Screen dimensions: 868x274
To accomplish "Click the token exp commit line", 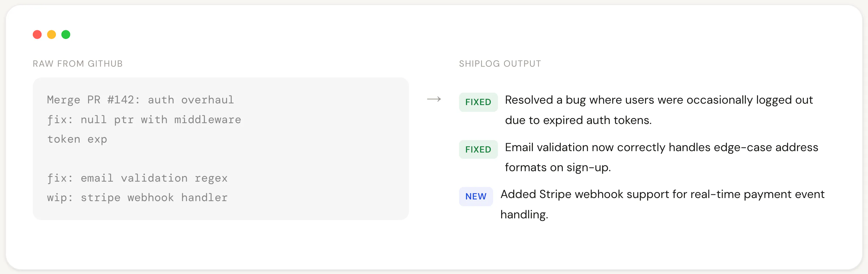I will [x=77, y=139].
